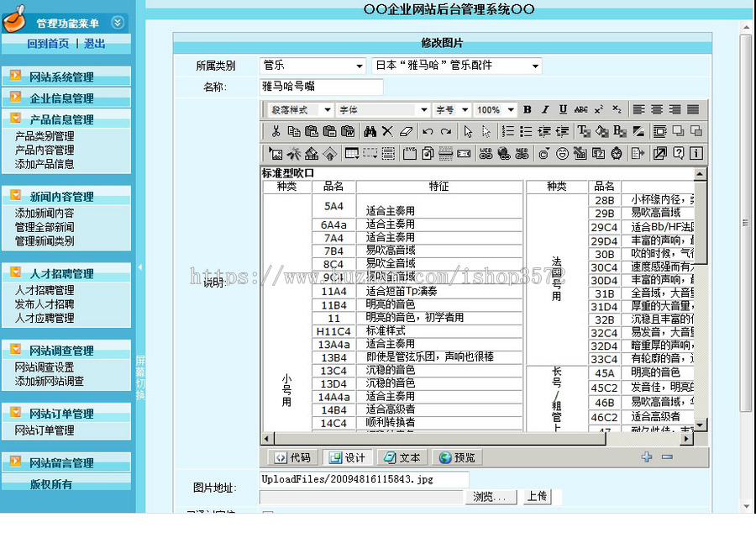Align text left

click(x=639, y=109)
